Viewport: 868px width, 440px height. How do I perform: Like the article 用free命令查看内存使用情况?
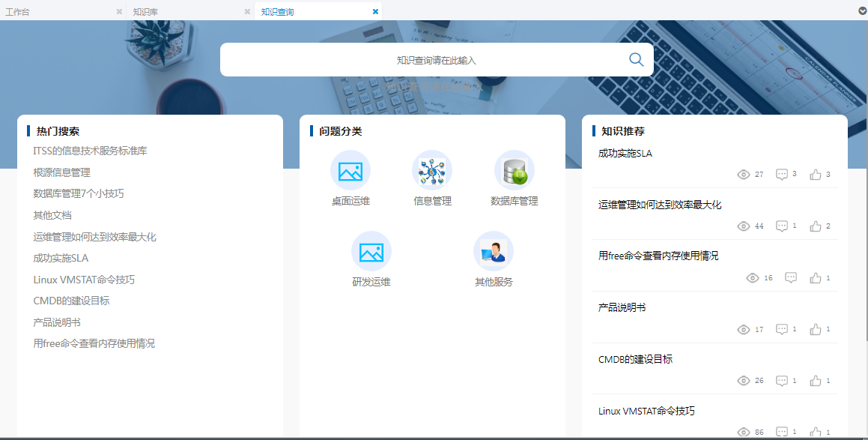coord(816,277)
